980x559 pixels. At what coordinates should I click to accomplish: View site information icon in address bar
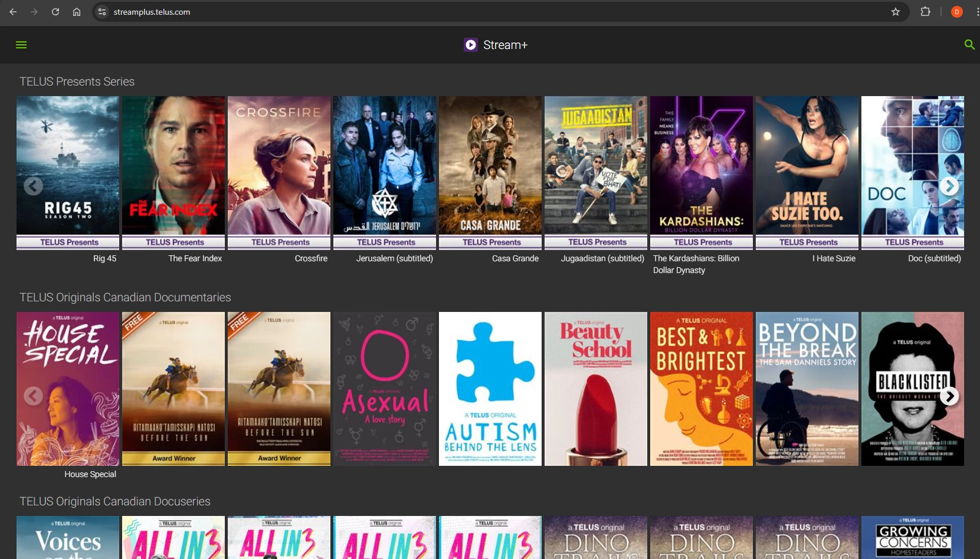pyautogui.click(x=102, y=12)
